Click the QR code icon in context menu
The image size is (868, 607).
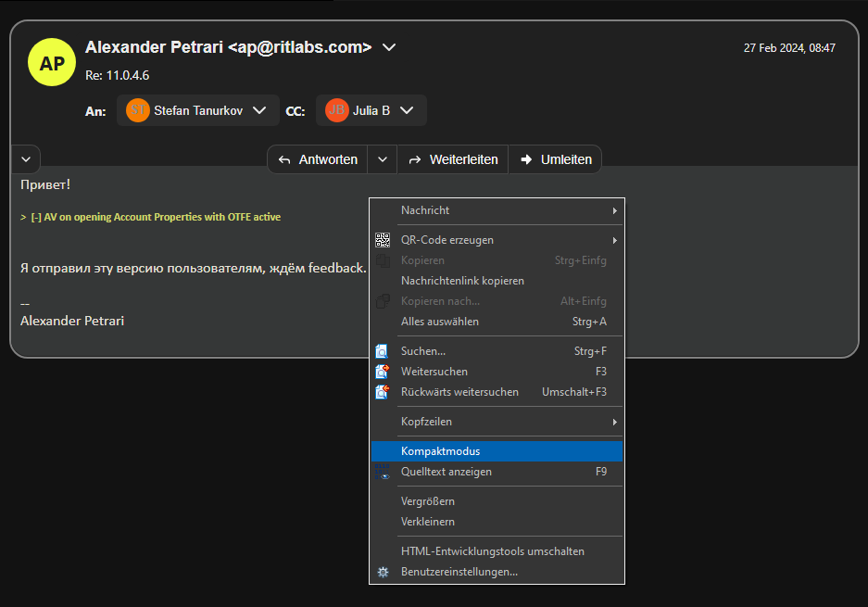pos(383,240)
